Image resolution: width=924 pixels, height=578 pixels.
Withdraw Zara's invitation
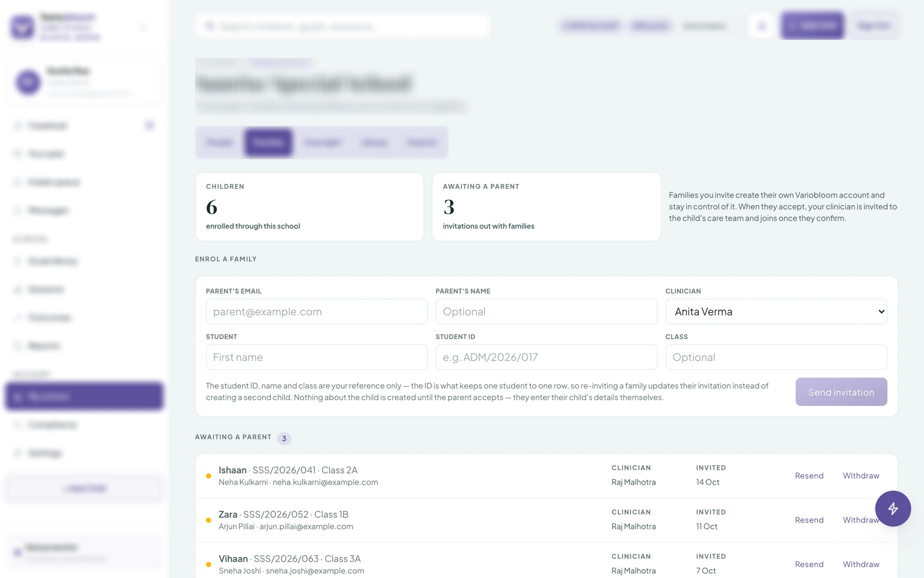click(861, 520)
